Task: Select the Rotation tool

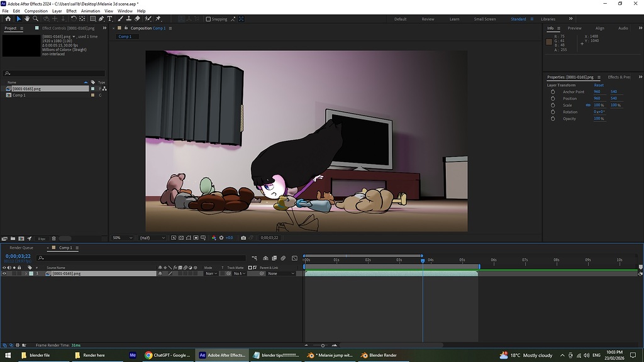Action: point(74,19)
